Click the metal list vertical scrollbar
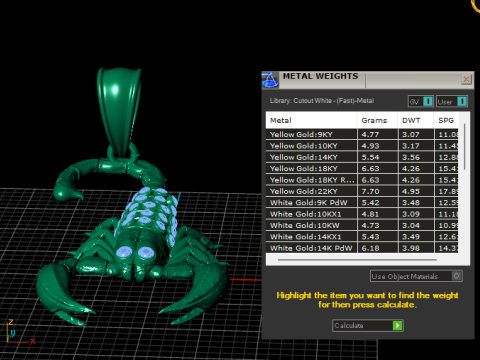This screenshot has height=360, width=480. click(464, 147)
